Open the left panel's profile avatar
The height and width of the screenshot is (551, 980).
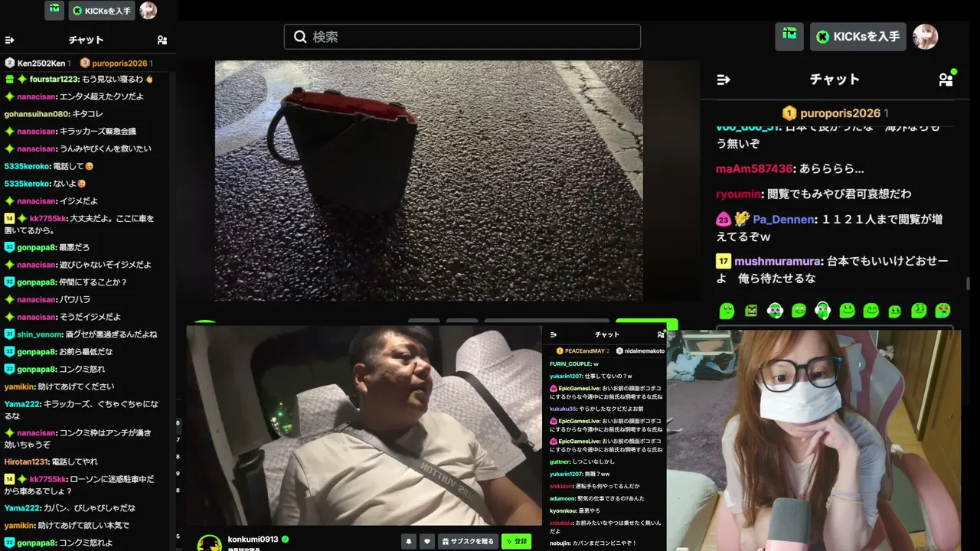click(x=148, y=10)
